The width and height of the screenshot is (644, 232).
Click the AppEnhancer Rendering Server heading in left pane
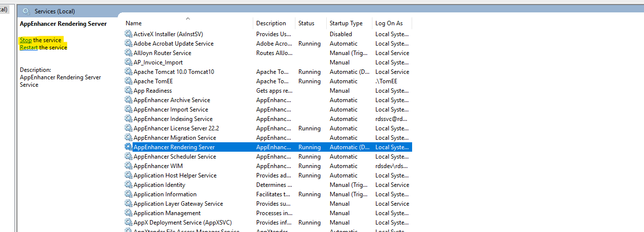pyautogui.click(x=63, y=24)
